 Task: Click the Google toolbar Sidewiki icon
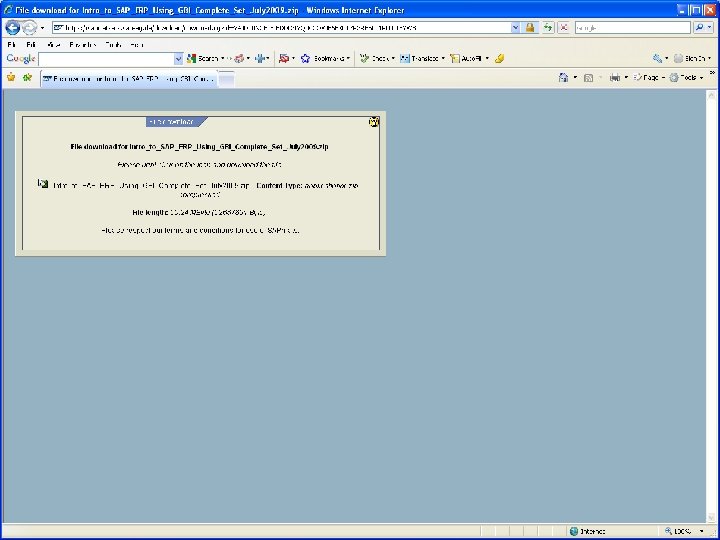click(260, 58)
